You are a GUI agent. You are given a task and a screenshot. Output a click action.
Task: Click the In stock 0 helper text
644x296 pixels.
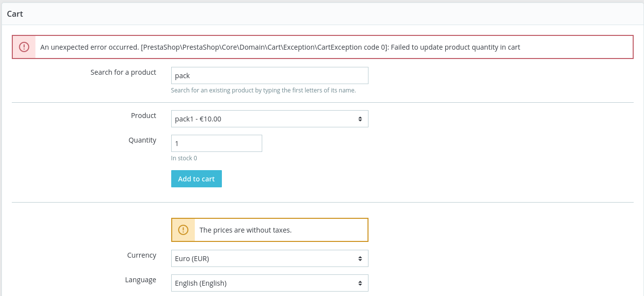[x=184, y=158]
